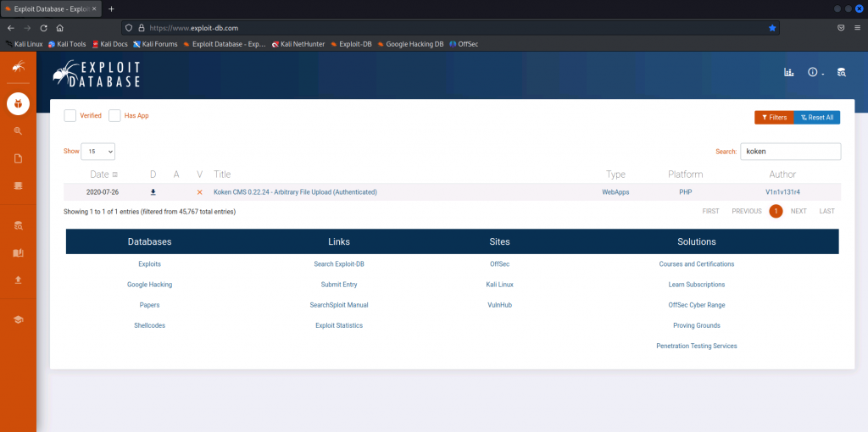Select the Exploit Database browser tab

coord(50,8)
